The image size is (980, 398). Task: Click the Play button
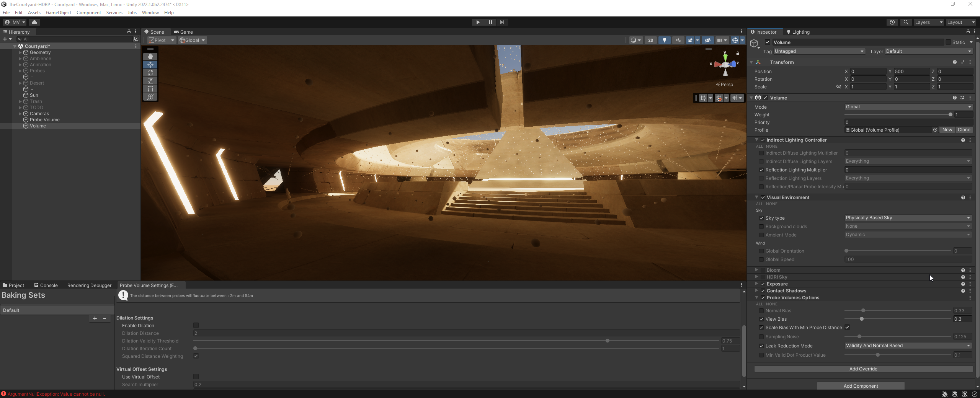[x=477, y=22]
